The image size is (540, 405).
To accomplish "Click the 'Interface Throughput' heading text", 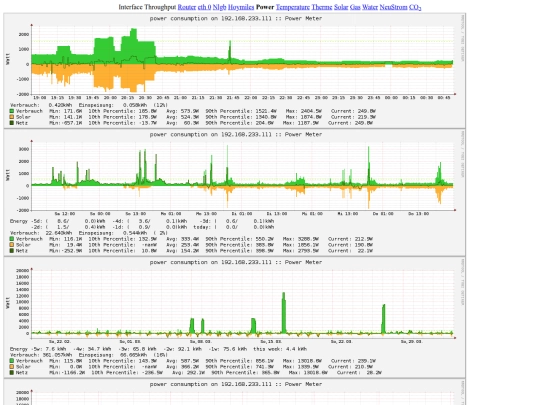I will pyautogui.click(x=147, y=7).
